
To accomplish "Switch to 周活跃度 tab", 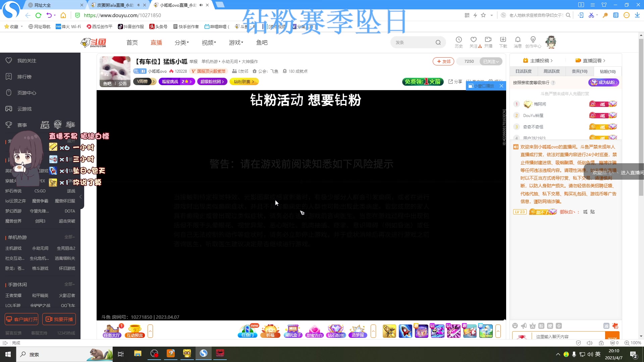I will [x=552, y=71].
